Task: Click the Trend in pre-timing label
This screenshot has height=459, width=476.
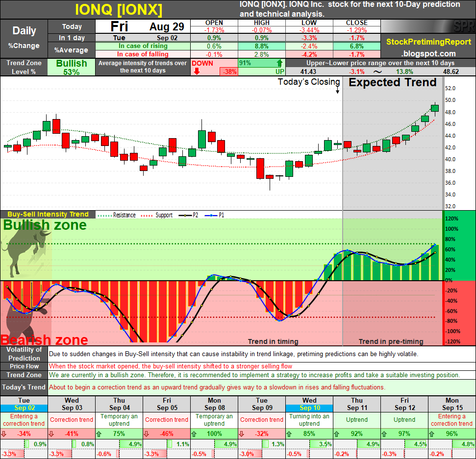Action: point(391,341)
